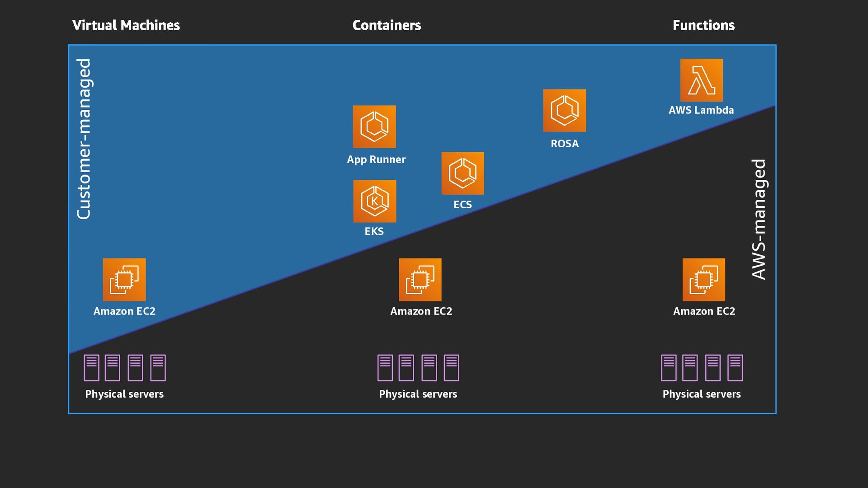Viewport: 868px width, 488px height.
Task: Click the App Runner text label
Action: [x=376, y=160]
